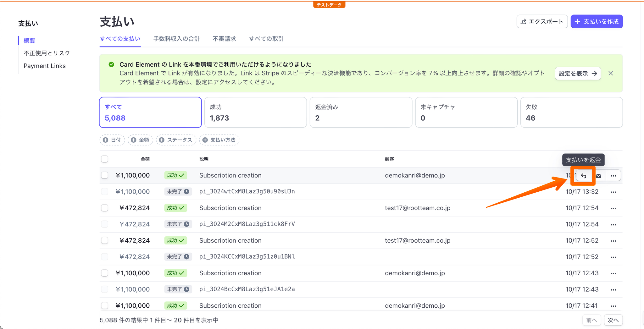644x329 pixels.
Task: Click the plus icon on 日付 filter
Action: pos(106,140)
